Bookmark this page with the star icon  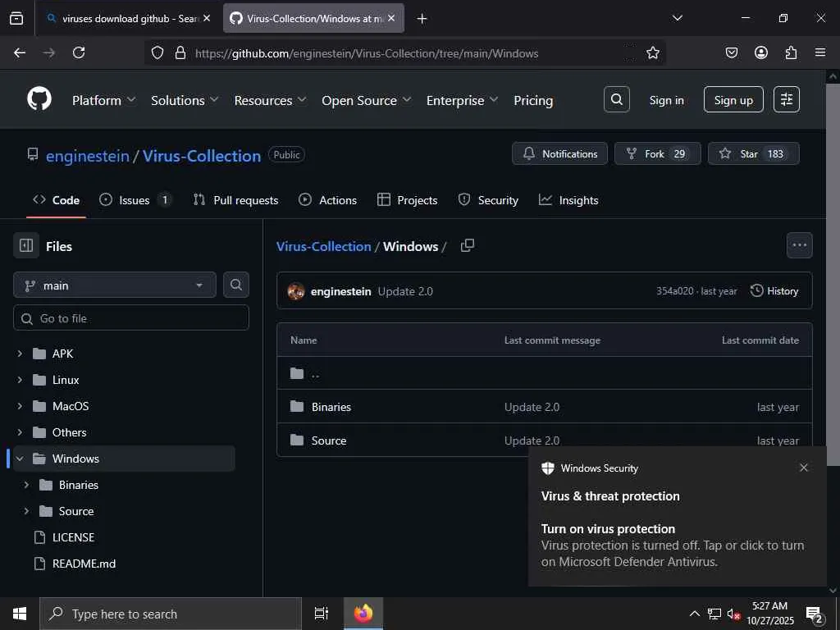(x=652, y=52)
